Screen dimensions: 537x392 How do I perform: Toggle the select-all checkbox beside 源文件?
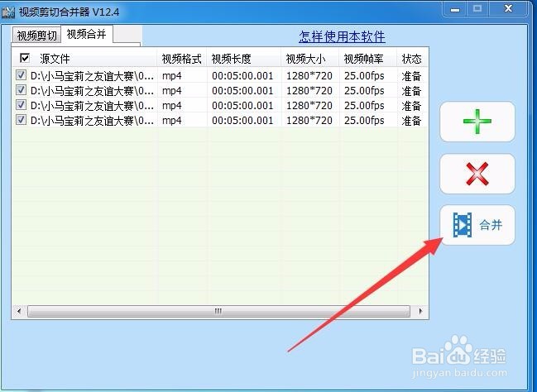(25, 58)
